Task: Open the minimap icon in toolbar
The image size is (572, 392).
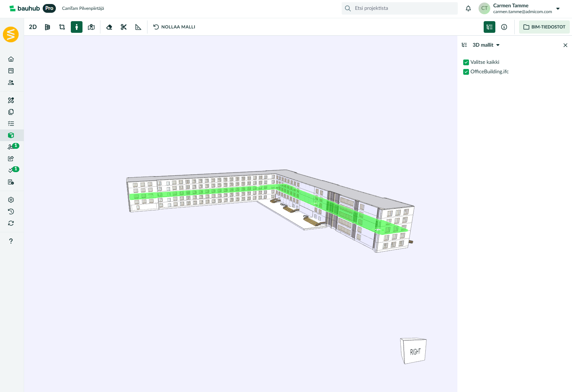Action: [91, 27]
